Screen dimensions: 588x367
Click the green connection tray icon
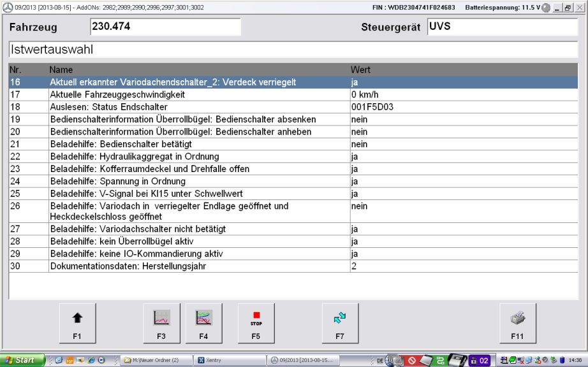(x=441, y=361)
